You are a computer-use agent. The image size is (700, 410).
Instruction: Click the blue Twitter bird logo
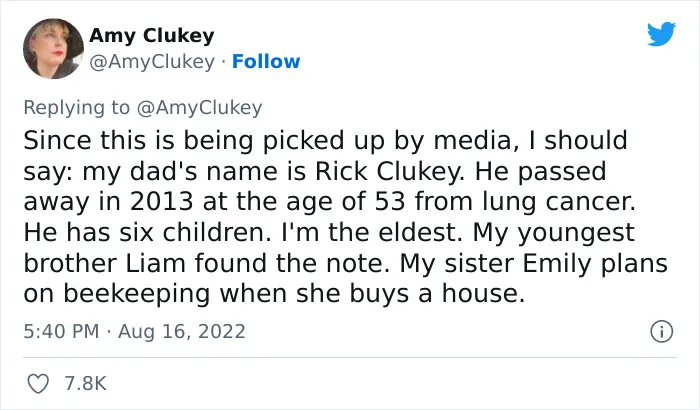point(662,33)
